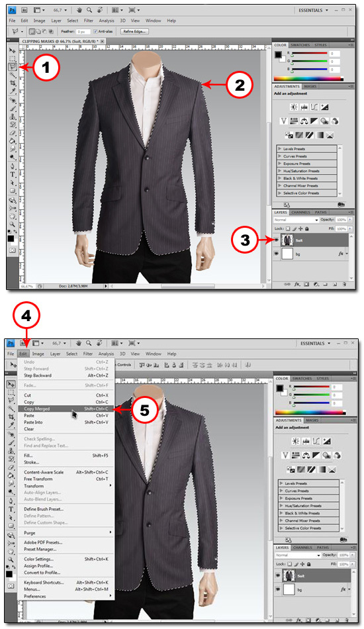Image resolution: width=364 pixels, height=629 pixels.
Task: Activate the Eyedropper tool in upper window
Action: (13, 91)
